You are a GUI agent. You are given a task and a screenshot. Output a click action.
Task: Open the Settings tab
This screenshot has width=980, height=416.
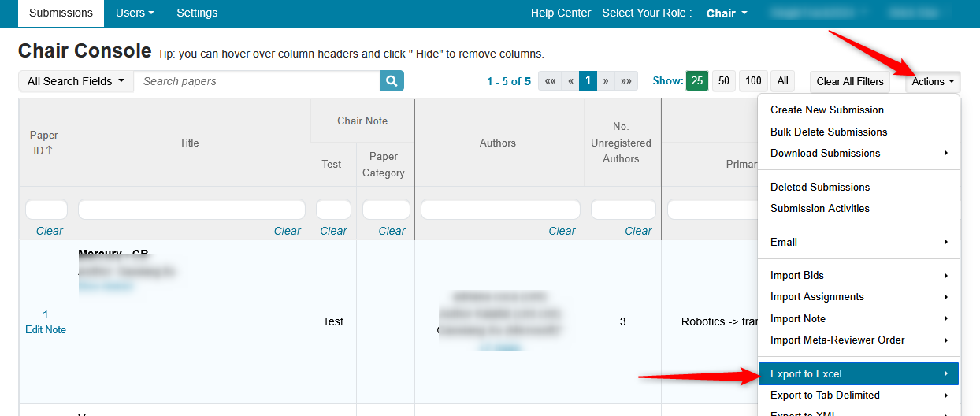coord(197,13)
